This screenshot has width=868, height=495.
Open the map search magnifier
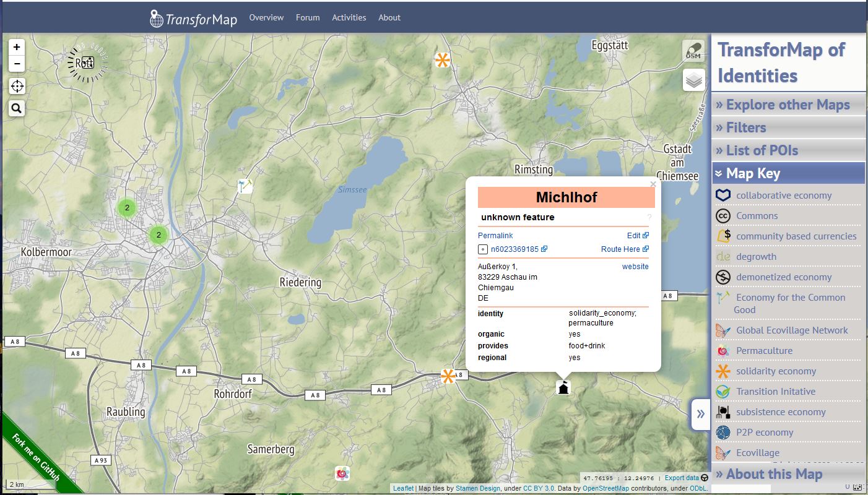point(17,108)
